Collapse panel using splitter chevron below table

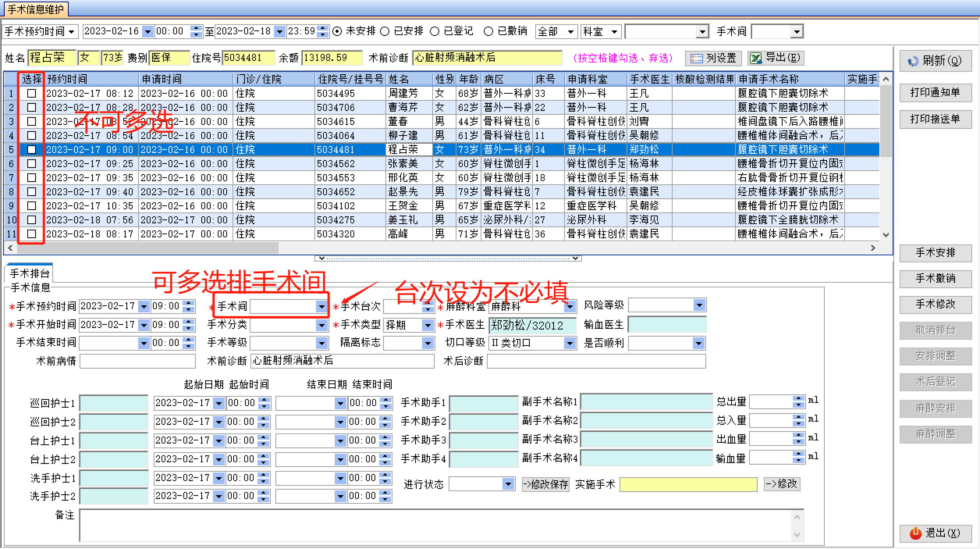click(322, 258)
